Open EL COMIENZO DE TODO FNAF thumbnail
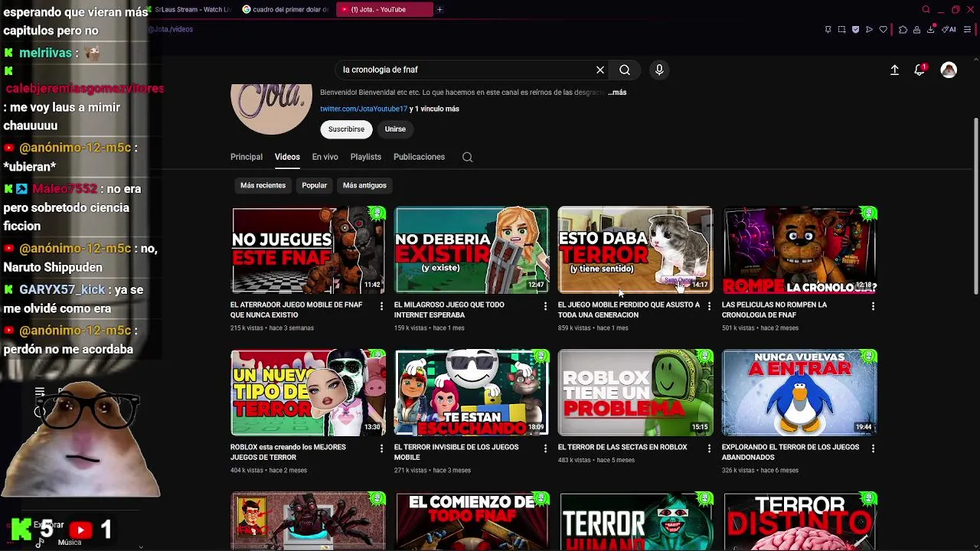980x551 pixels. (472, 521)
